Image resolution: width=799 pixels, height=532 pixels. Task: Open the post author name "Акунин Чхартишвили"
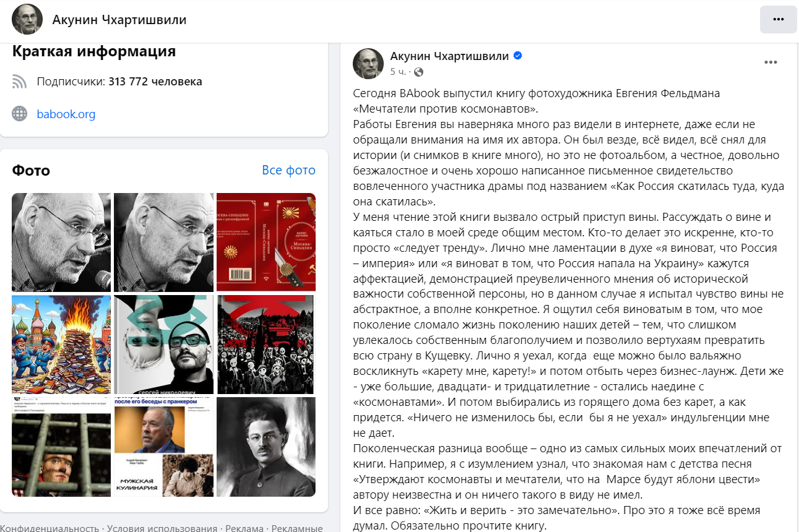[x=449, y=56]
